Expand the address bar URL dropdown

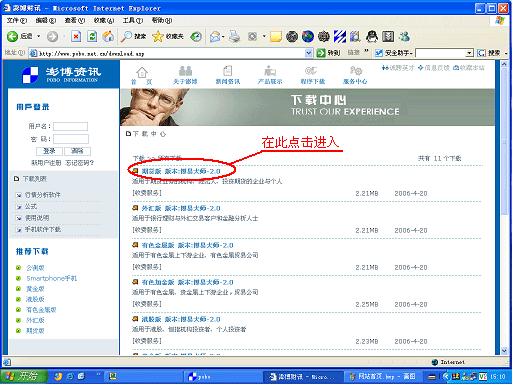[x=309, y=53]
